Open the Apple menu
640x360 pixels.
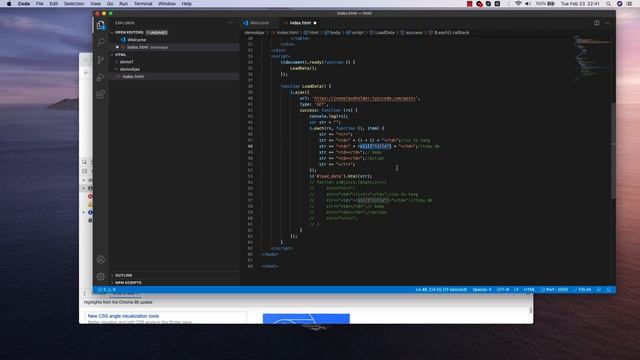9,4
